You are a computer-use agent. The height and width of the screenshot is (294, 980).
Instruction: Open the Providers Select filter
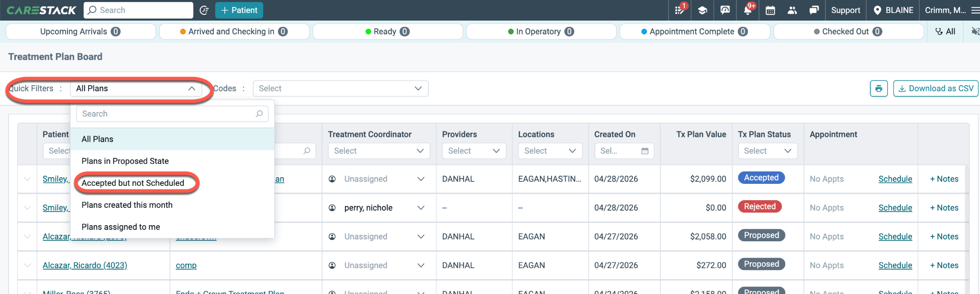[474, 151]
